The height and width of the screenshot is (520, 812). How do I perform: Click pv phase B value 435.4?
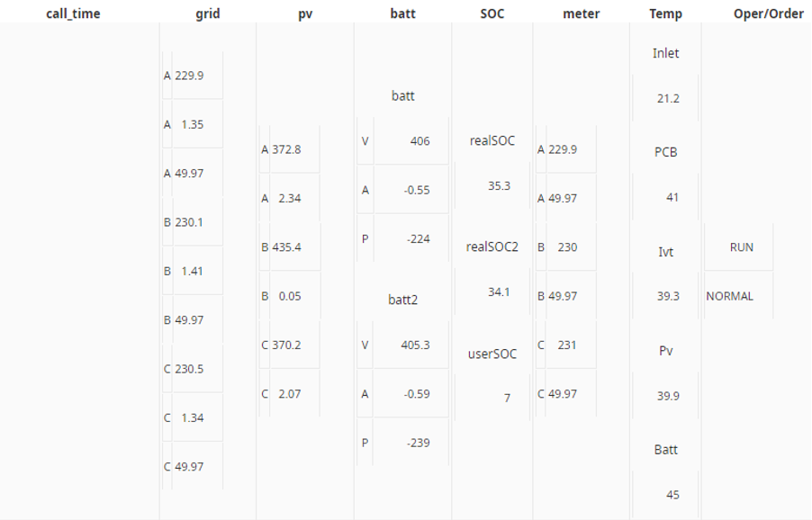(286, 247)
